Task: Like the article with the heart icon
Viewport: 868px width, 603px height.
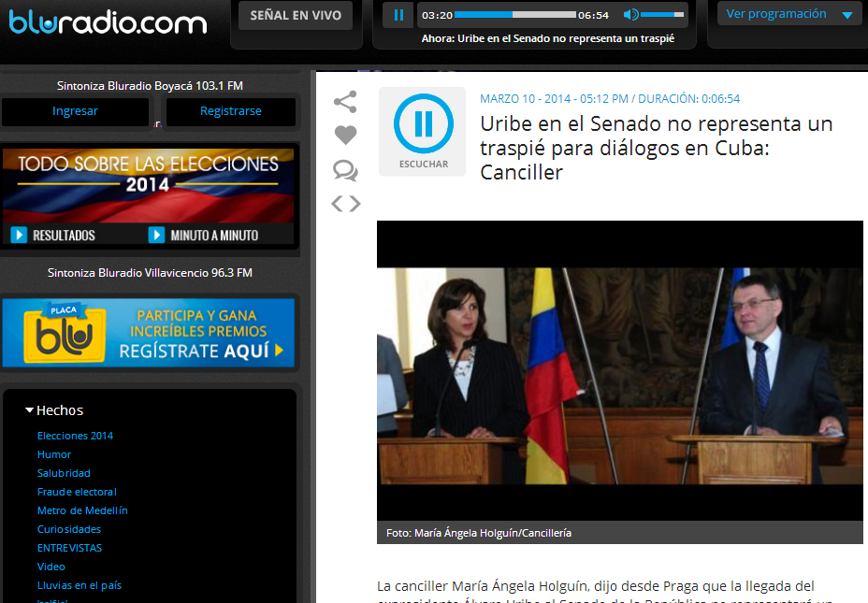Action: click(345, 135)
